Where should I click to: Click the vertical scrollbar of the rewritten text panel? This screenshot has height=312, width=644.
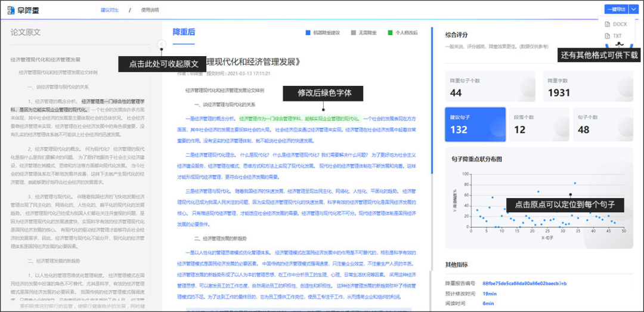[x=432, y=101]
